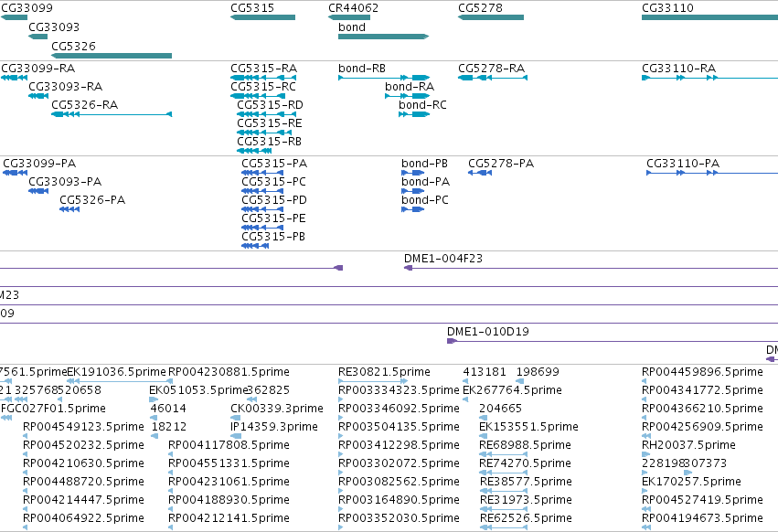This screenshot has width=778, height=532.
Task: Select the CR44062 gene bar
Action: click(x=349, y=17)
